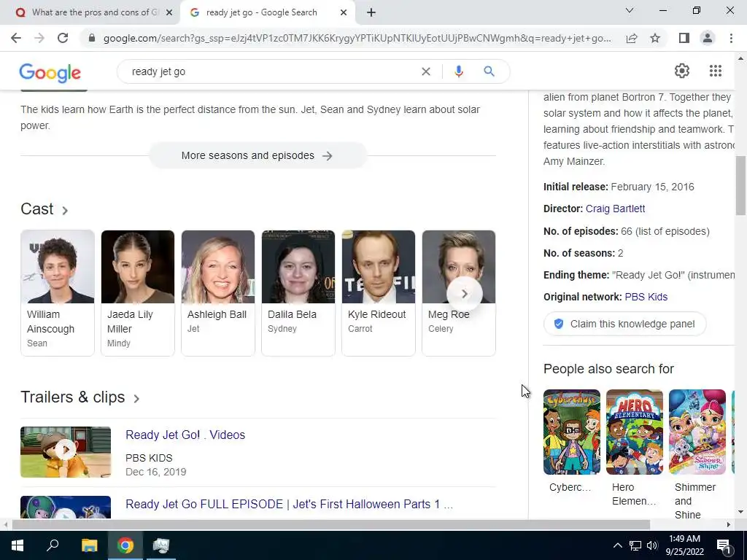The image size is (747, 560).
Task: Click the forward navigation arrow
Action: click(x=39, y=38)
